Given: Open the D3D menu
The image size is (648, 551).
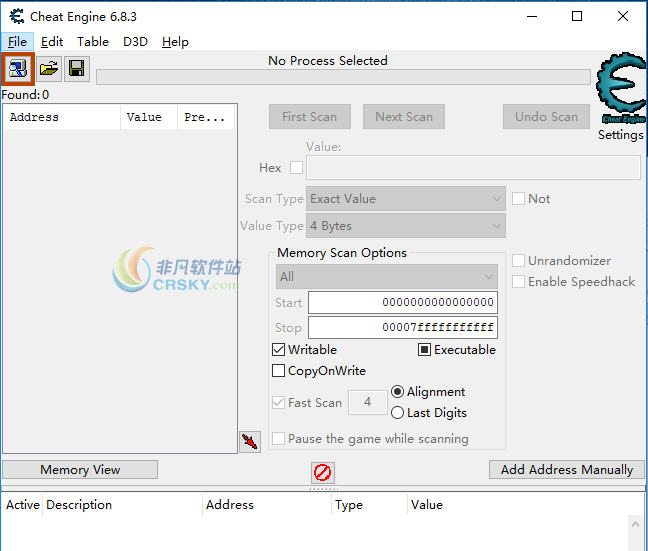Looking at the screenshot, I should click(135, 42).
